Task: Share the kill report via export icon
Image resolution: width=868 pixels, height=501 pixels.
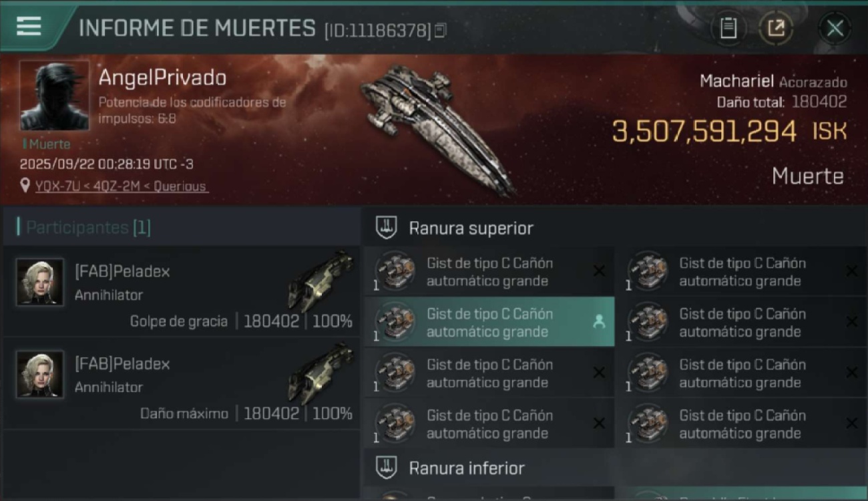Action: click(776, 28)
